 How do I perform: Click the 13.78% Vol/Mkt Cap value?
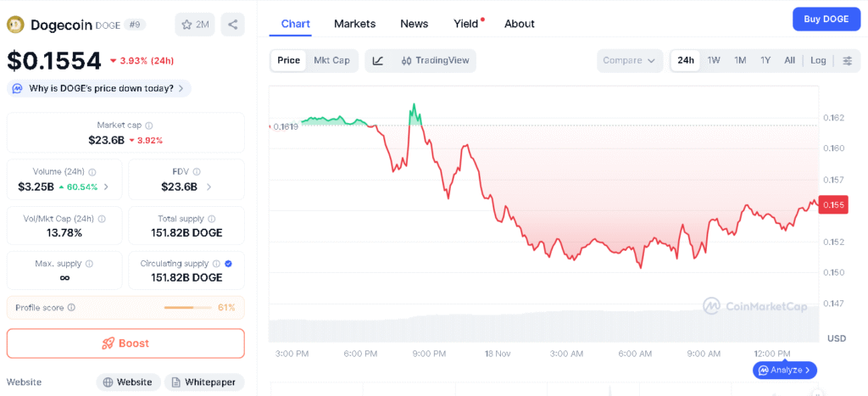64,232
